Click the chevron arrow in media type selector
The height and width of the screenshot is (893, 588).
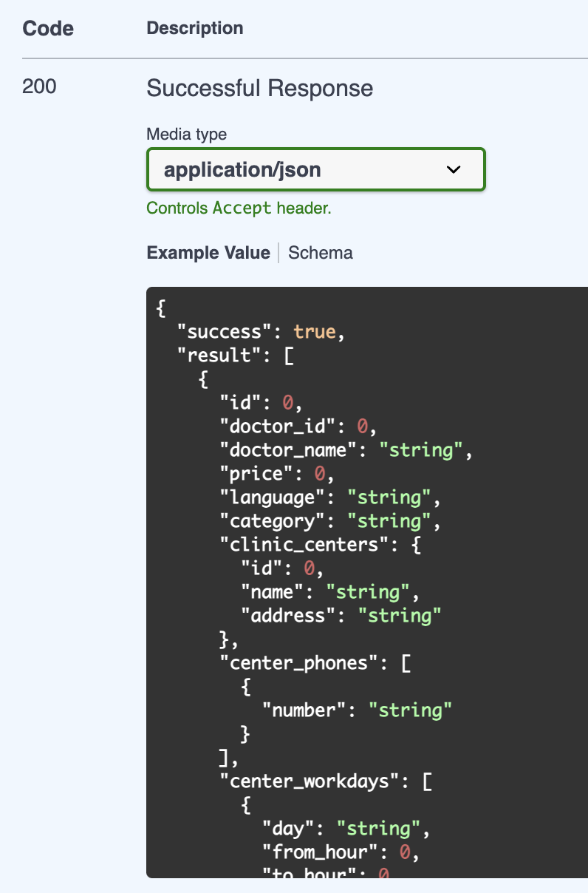click(454, 170)
